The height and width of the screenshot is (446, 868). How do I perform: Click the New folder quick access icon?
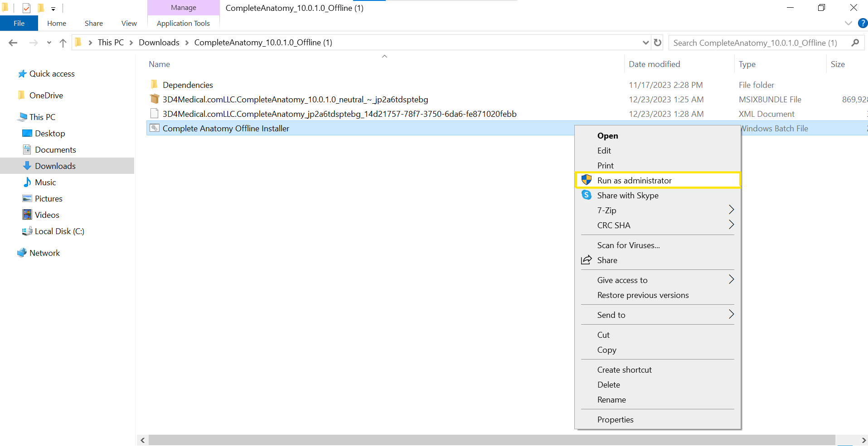click(40, 8)
